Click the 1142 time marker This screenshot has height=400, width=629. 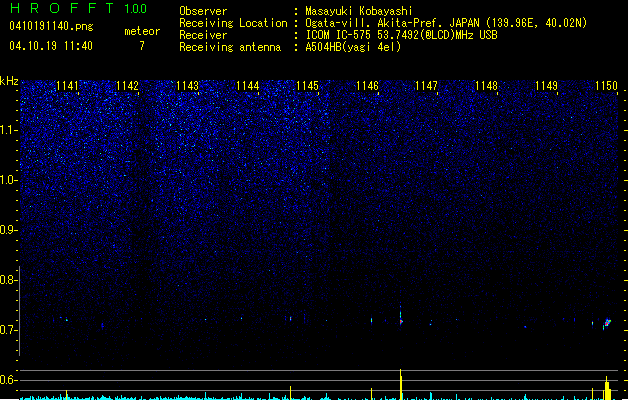(127, 86)
